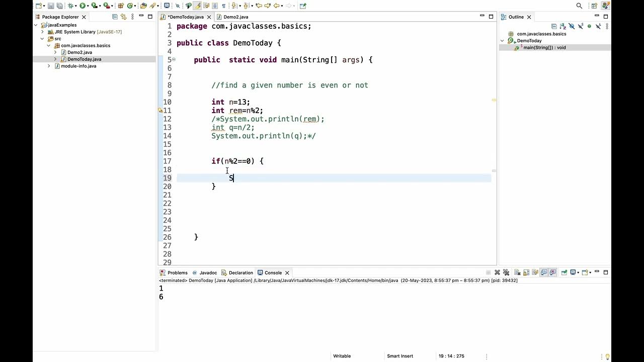Click Previous Annotation arrow icon
The width and height of the screenshot is (644, 362).
click(246, 6)
